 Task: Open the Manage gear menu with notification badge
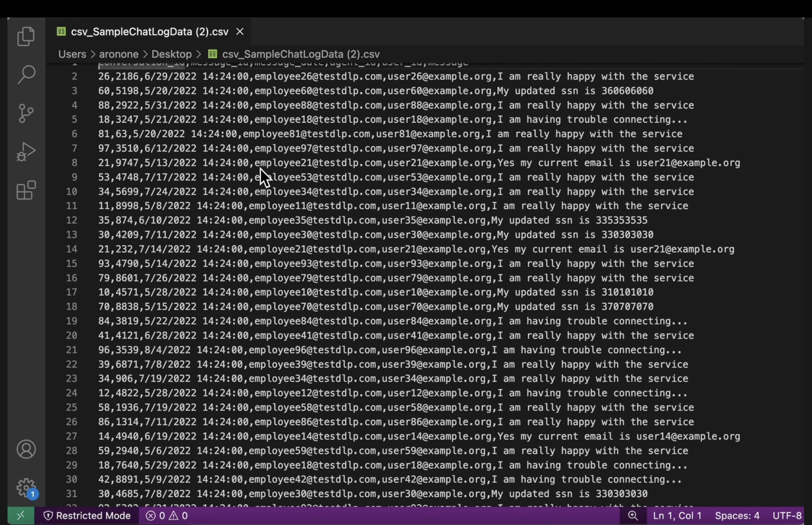tap(26, 487)
